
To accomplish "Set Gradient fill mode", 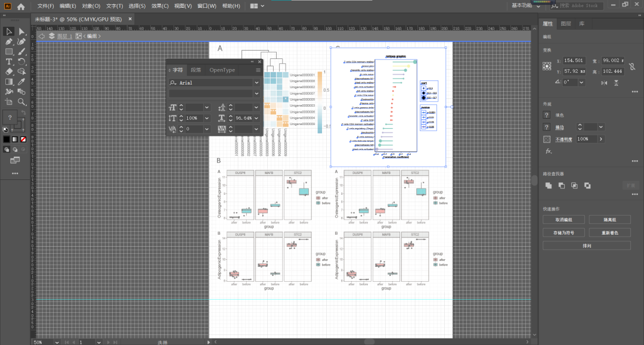I will point(15,139).
